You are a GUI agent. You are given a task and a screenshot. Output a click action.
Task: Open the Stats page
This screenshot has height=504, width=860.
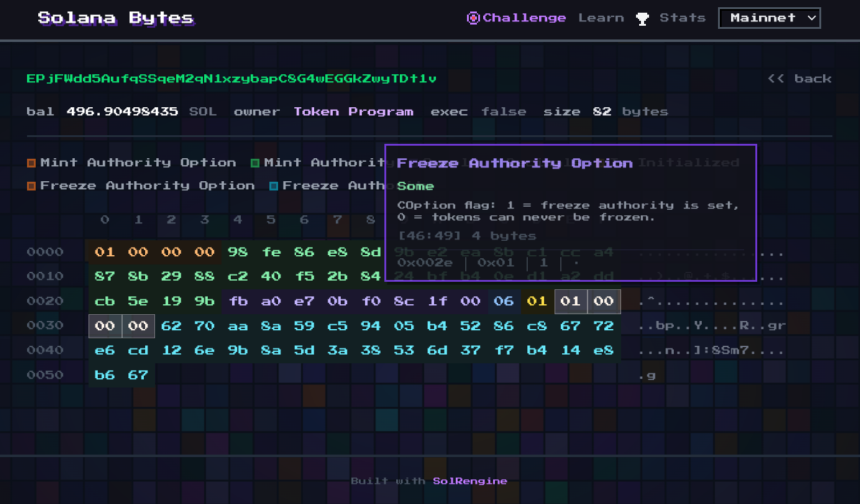[x=682, y=18]
